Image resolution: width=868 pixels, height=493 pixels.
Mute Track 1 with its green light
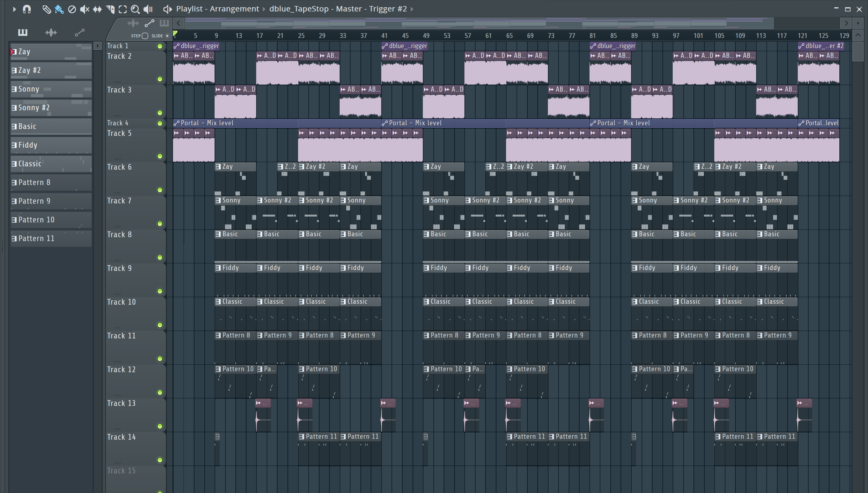point(160,46)
